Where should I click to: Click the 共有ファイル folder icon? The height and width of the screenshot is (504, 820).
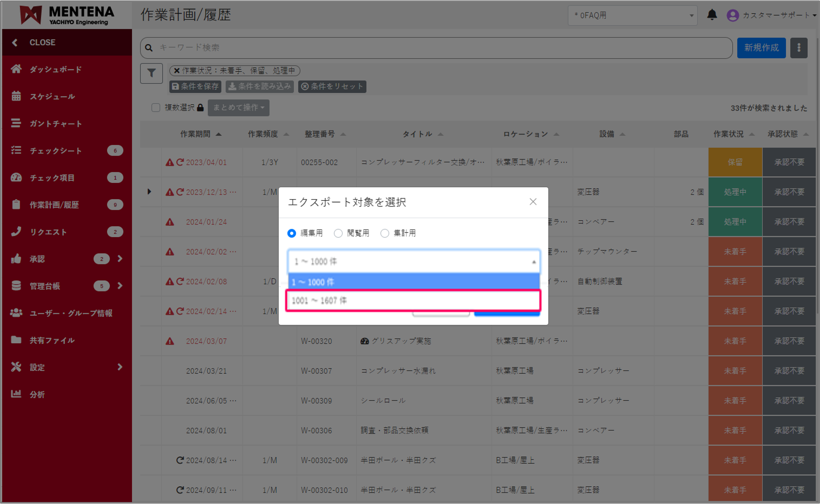pyautogui.click(x=16, y=340)
